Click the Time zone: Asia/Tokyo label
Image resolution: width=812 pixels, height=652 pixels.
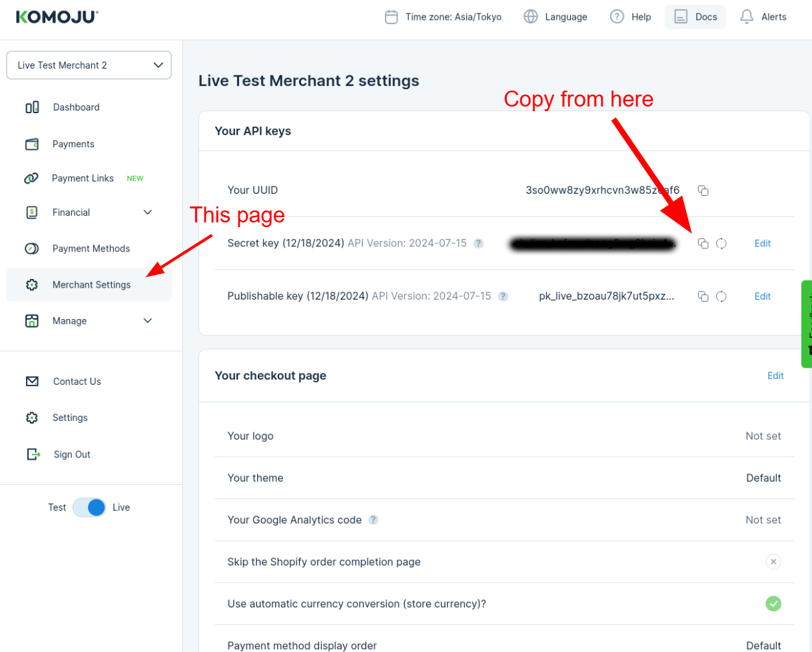tap(454, 17)
